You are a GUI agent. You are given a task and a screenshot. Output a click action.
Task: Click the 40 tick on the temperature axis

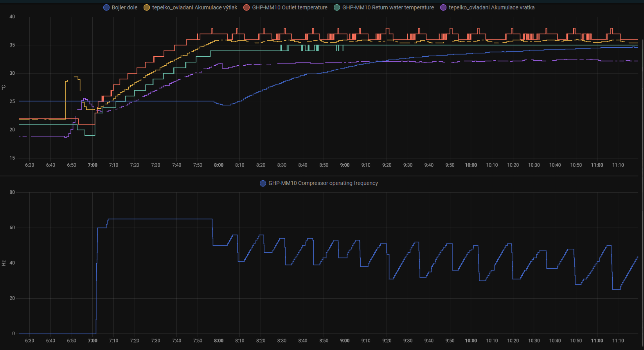click(x=13, y=17)
